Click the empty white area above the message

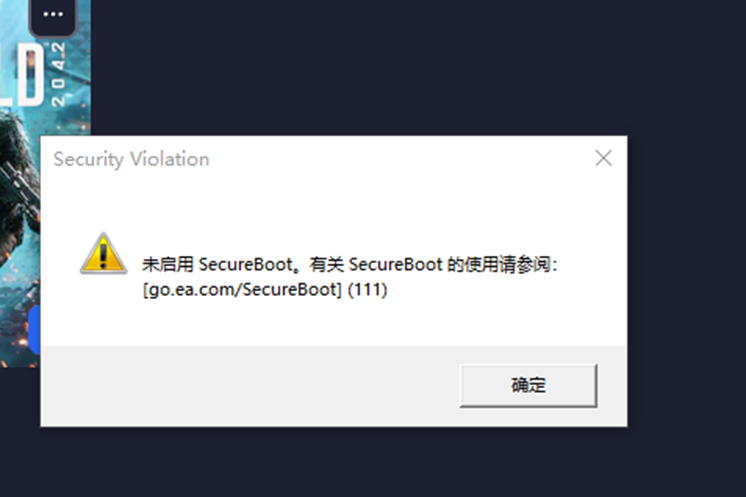[333, 205]
